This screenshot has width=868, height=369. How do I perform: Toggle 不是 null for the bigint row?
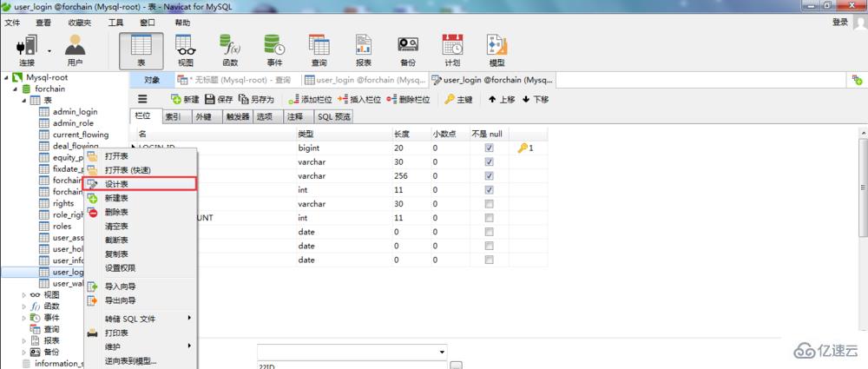489,148
